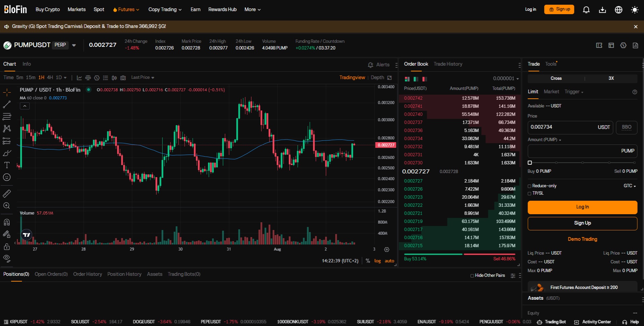Viewport: 644px width, 326px height.
Task: Open the XABCD pattern drawing tool
Action: [x=6, y=129]
